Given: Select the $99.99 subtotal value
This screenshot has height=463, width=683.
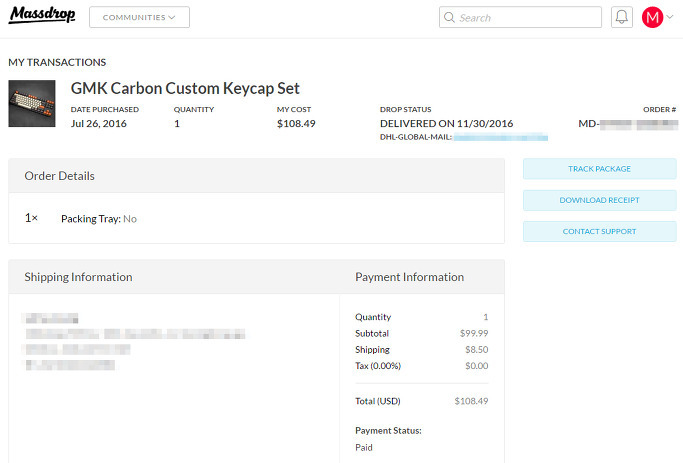Looking at the screenshot, I should [x=474, y=333].
